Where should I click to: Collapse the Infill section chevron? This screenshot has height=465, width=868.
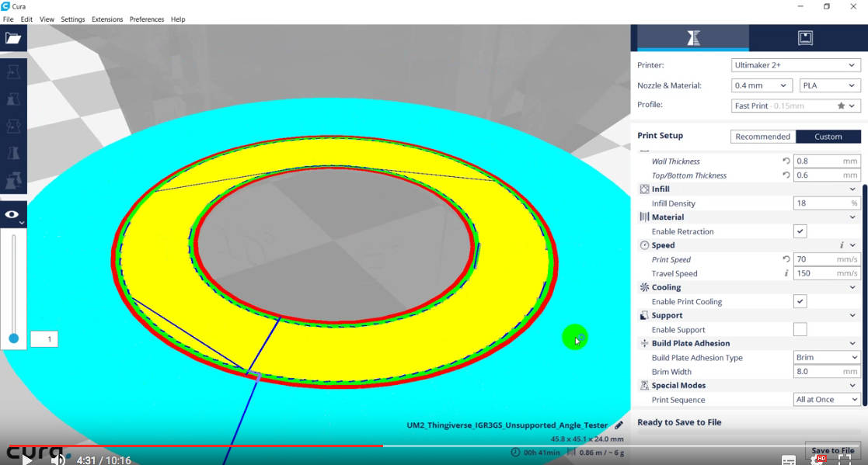[852, 189]
